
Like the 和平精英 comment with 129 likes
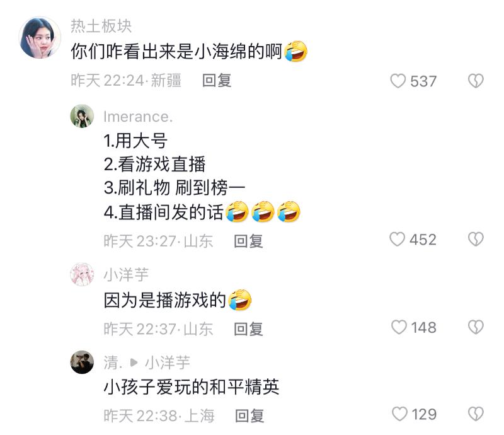pos(400,414)
